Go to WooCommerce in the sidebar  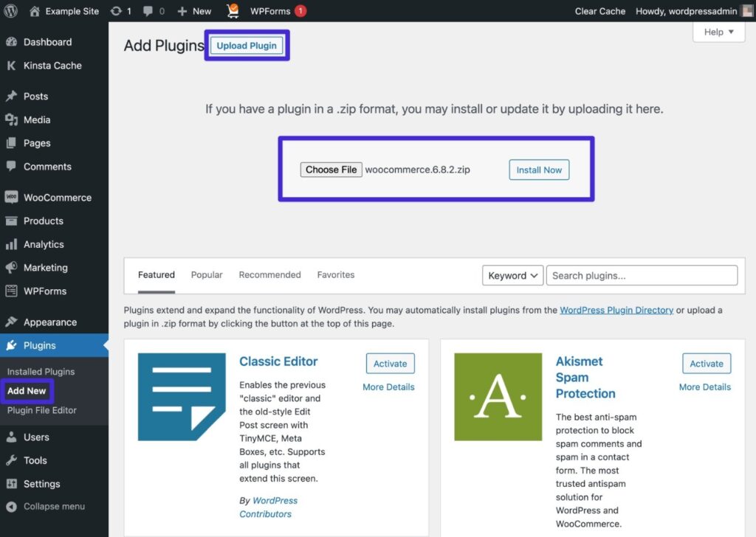57,198
